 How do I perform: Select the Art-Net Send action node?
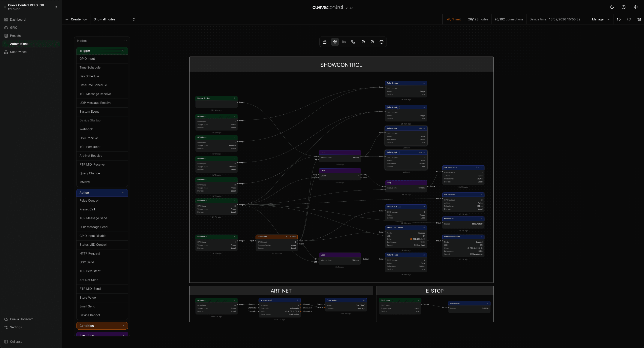point(102,280)
